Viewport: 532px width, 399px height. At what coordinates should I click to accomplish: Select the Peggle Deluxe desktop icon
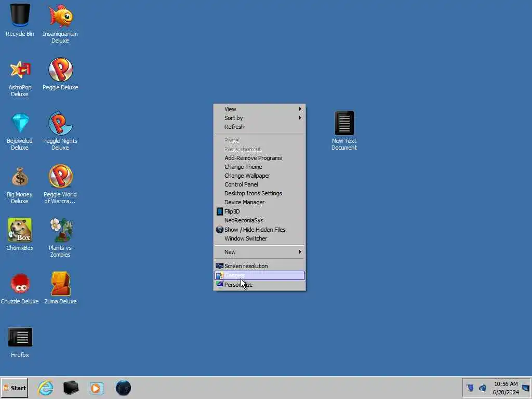(x=60, y=74)
